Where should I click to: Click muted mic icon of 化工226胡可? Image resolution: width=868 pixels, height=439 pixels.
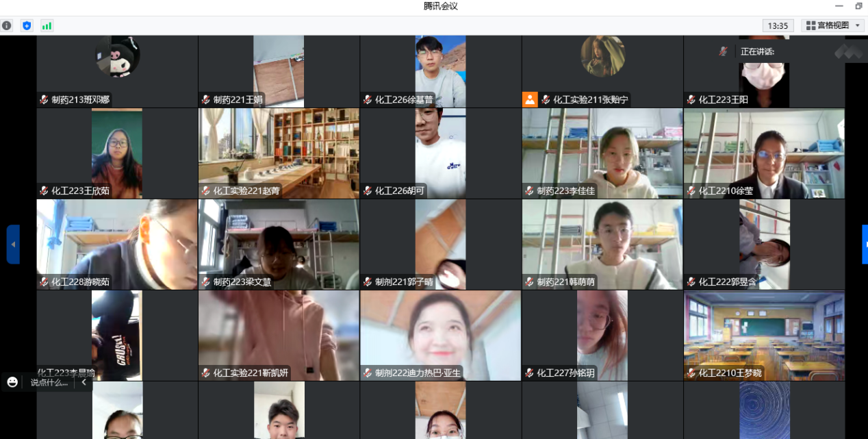(x=368, y=191)
